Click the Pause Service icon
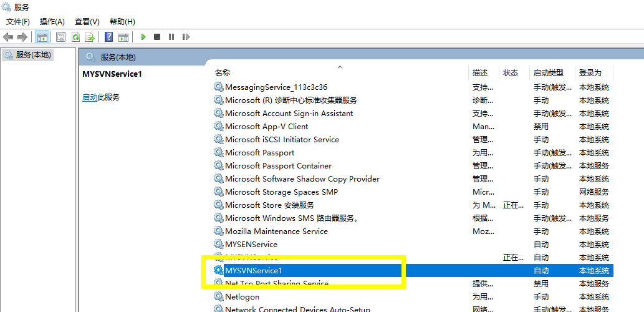This screenshot has width=644, height=312. (171, 37)
